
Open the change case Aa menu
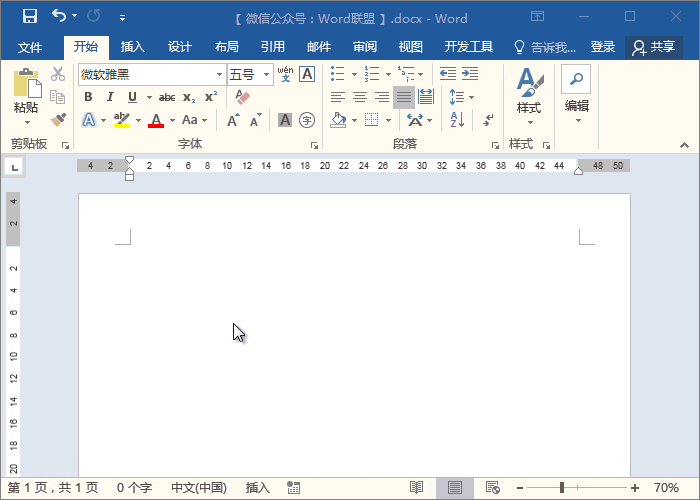[195, 120]
